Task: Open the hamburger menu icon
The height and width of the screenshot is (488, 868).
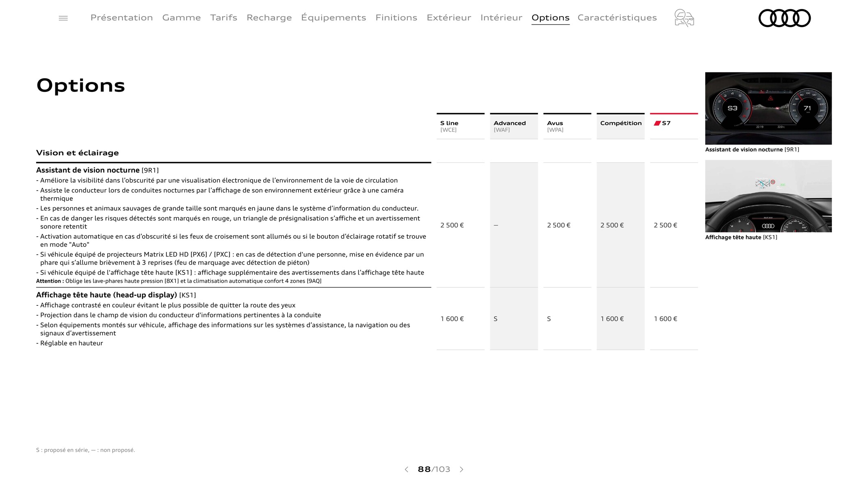Action: [63, 18]
